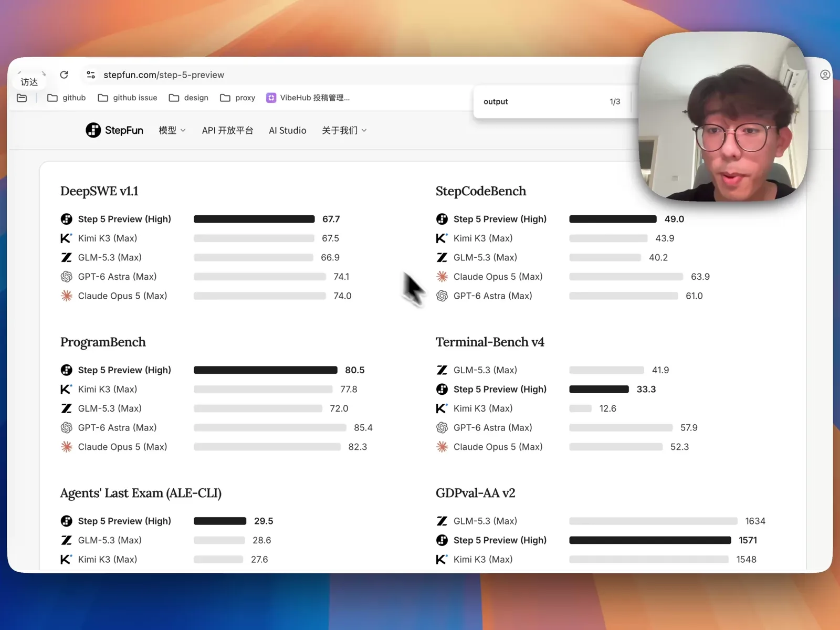Open site info icon in address bar
Screen dimensions: 840x630
[91, 75]
